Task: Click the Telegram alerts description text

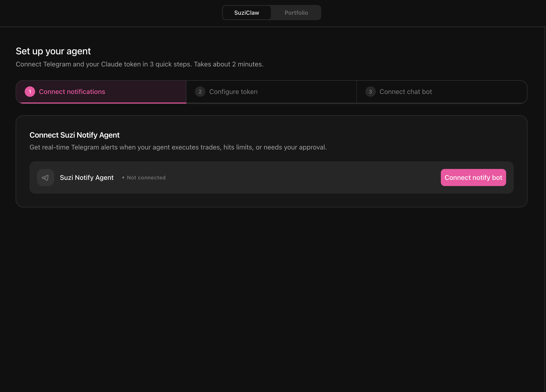Action: click(178, 147)
